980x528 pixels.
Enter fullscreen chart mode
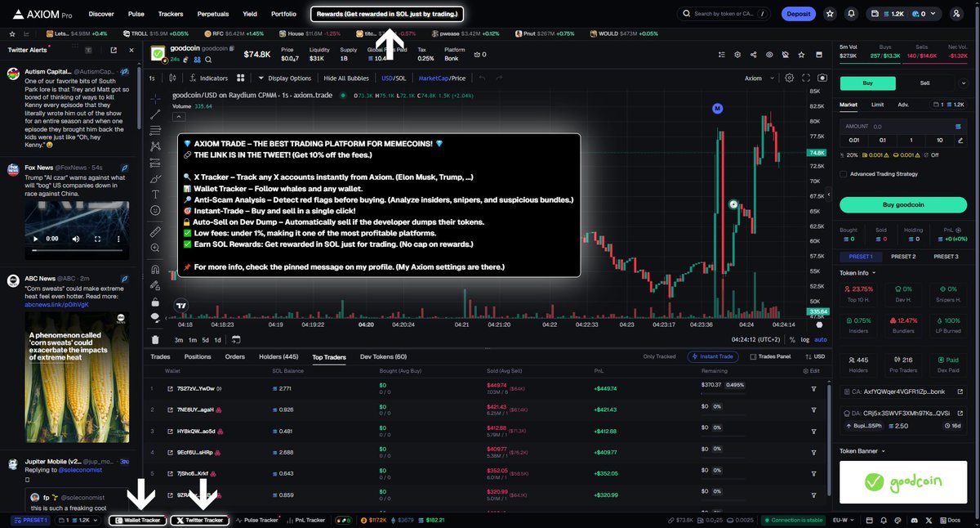tap(806, 78)
